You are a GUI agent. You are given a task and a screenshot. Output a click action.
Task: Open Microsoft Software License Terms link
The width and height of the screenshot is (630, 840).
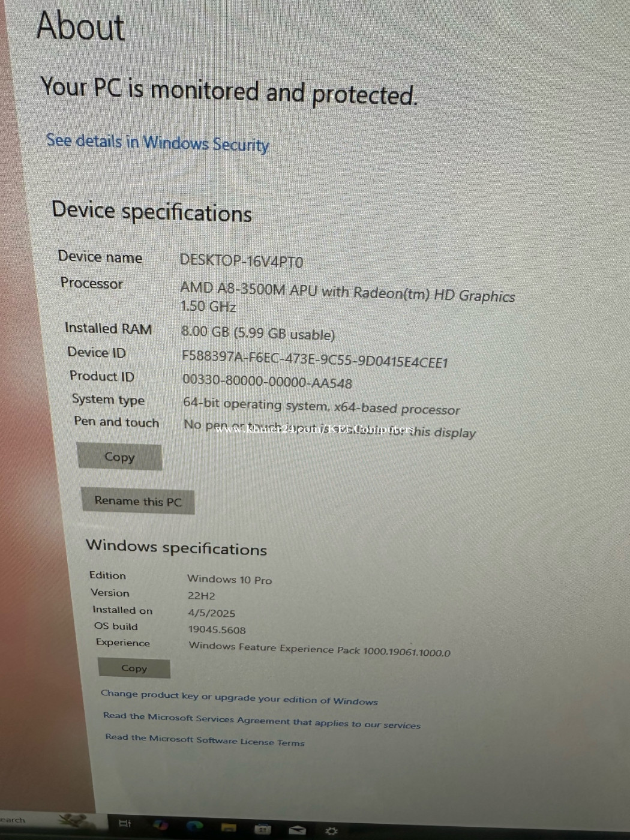tap(205, 740)
